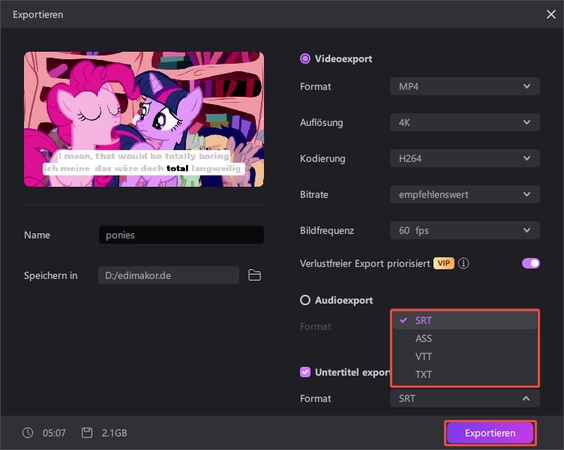Click the clock duration icon

pos(28,433)
